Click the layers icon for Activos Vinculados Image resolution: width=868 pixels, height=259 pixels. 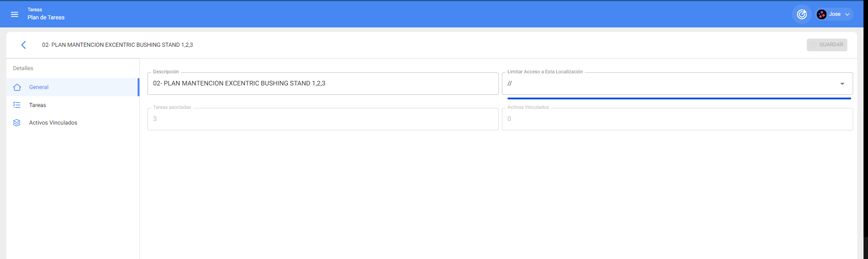(17, 123)
